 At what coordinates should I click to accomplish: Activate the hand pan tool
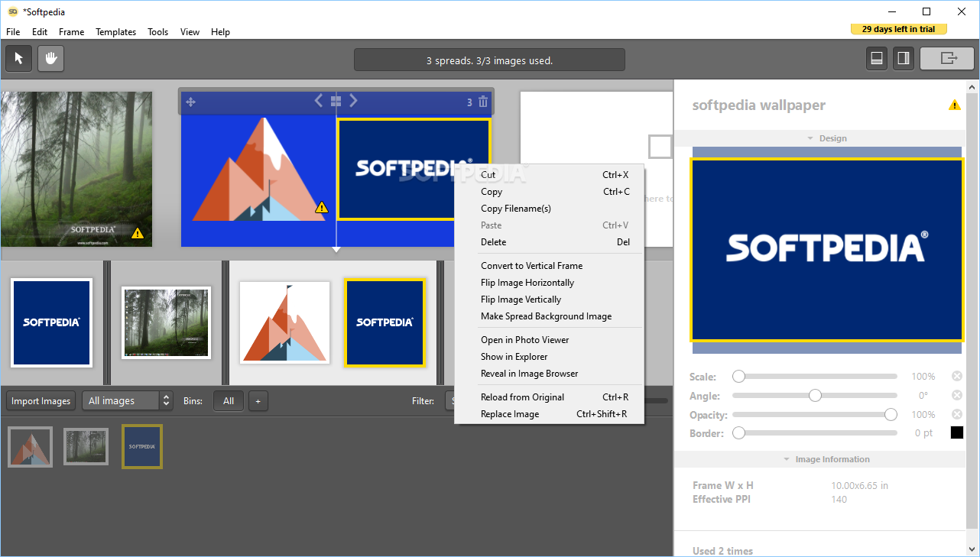(51, 59)
